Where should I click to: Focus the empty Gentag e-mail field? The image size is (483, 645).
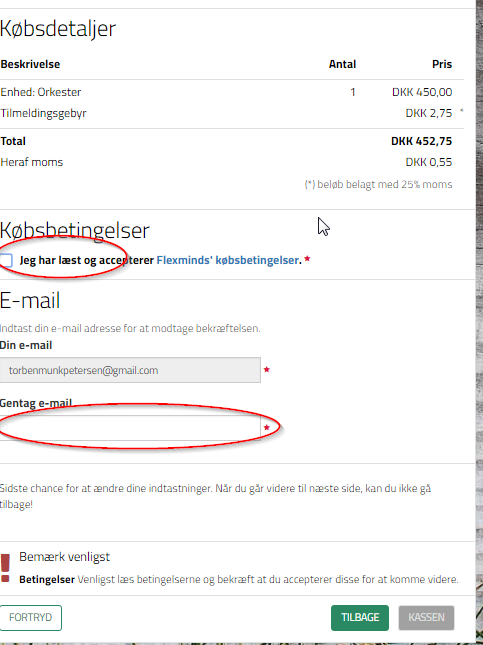click(130, 428)
